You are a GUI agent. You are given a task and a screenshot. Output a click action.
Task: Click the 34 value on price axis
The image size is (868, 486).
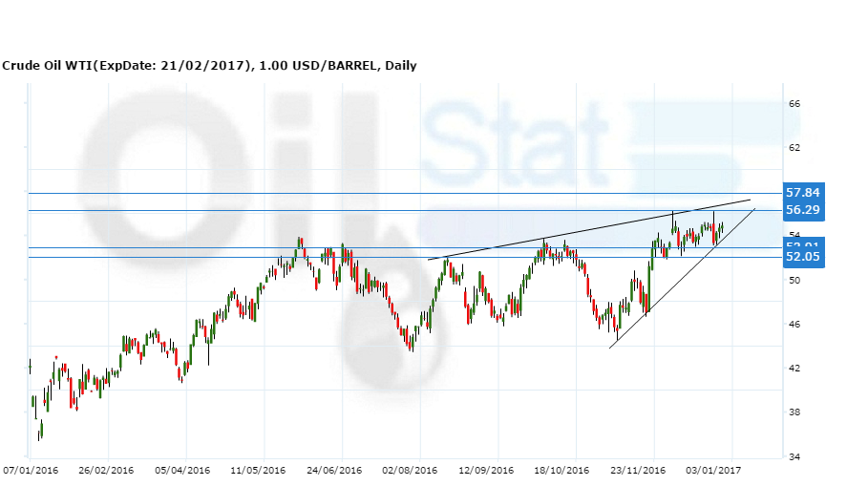coord(794,456)
